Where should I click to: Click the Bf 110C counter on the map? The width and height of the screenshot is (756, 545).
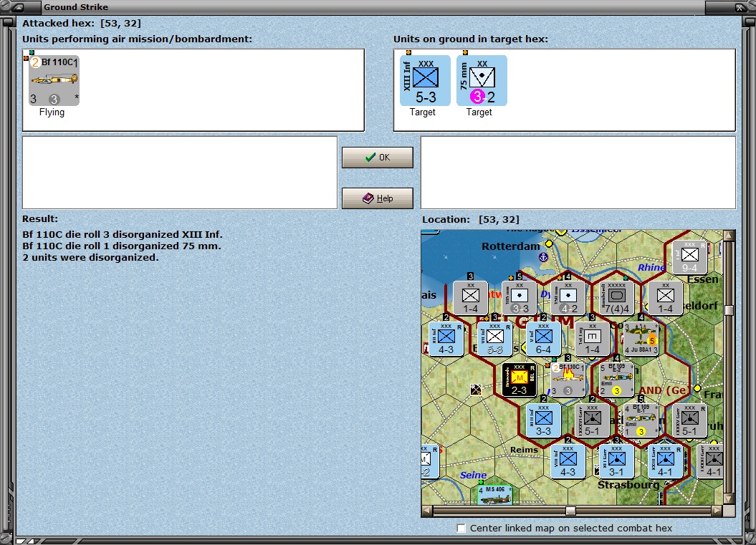(568, 380)
